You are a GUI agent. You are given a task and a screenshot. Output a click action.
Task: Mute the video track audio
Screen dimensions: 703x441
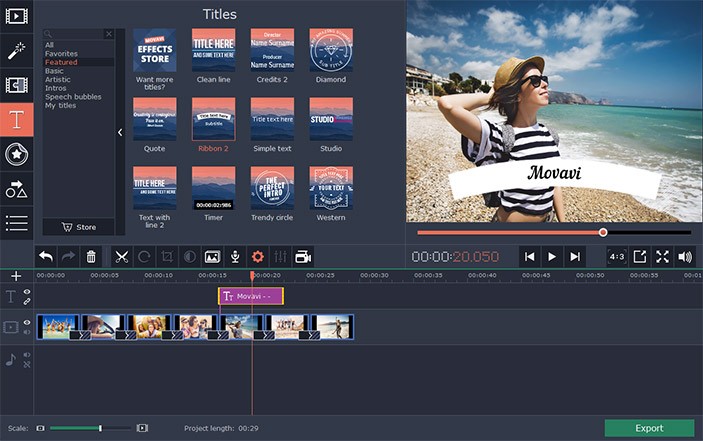click(x=27, y=332)
